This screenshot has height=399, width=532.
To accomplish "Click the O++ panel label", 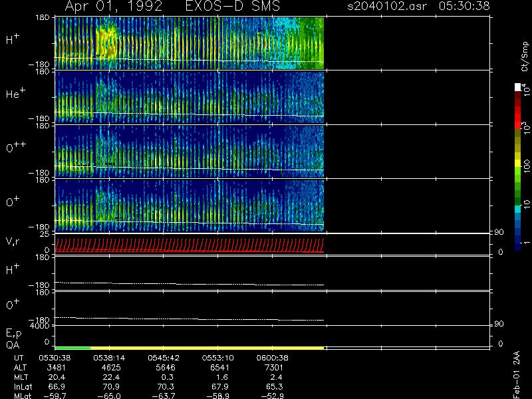I will (x=16, y=146).
